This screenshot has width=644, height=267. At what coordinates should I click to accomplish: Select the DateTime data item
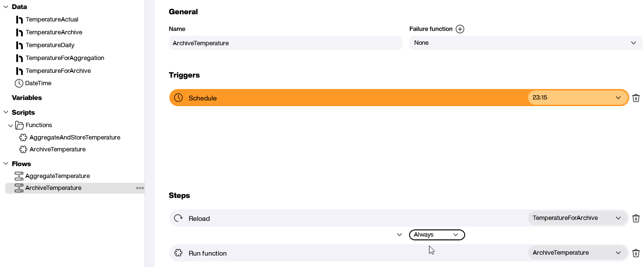click(x=38, y=83)
